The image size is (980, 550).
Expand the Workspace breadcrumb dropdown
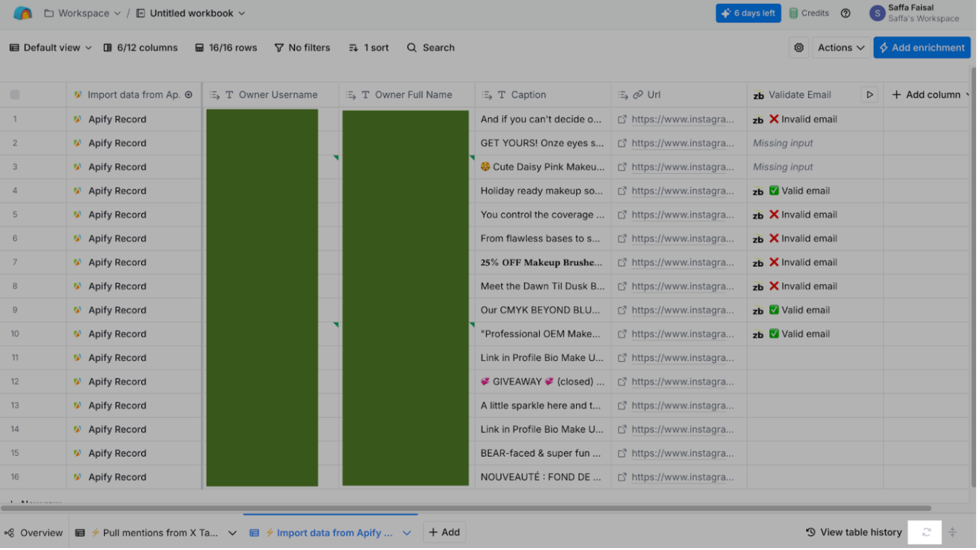point(118,13)
